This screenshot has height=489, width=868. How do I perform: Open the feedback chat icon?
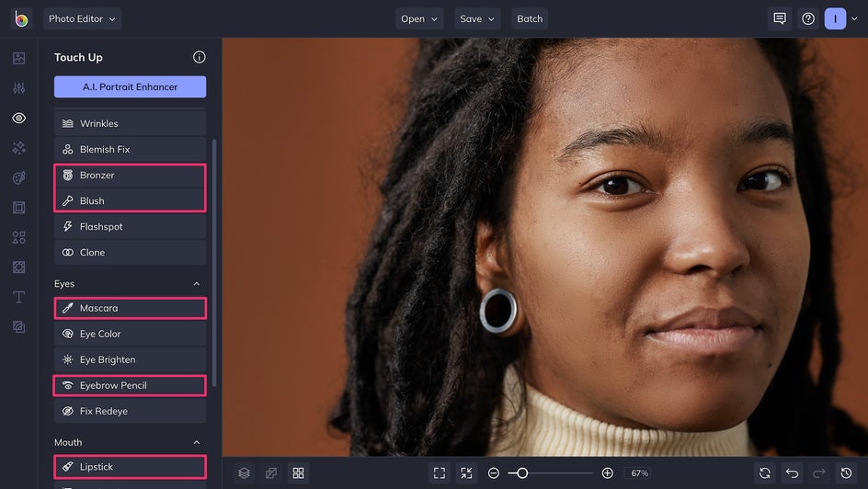click(x=780, y=18)
